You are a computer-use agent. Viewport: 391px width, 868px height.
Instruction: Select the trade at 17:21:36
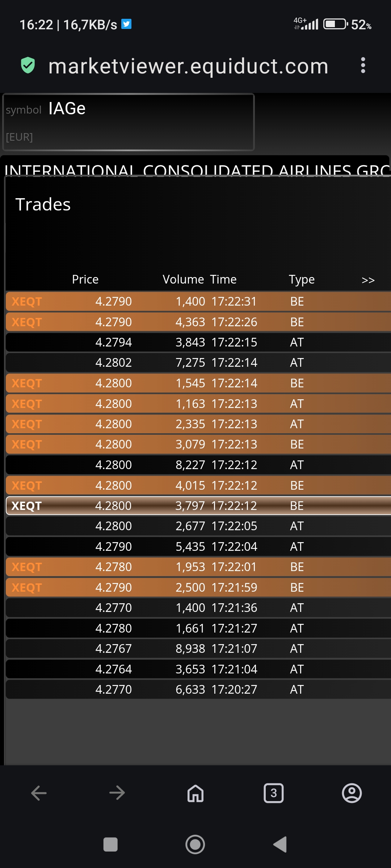coord(198,608)
